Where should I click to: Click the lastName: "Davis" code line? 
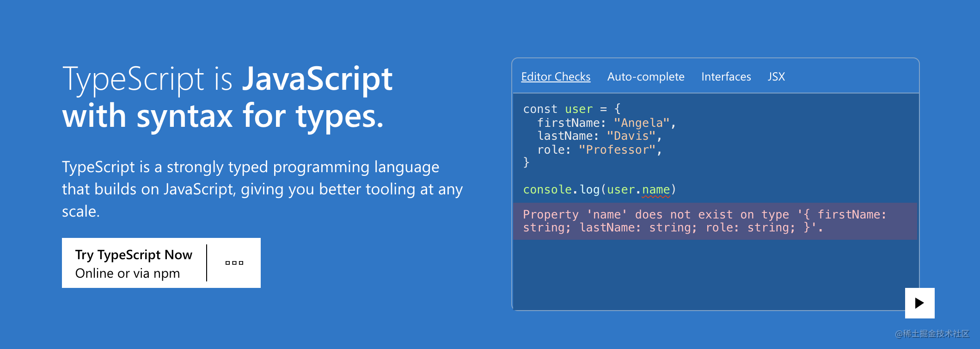[599, 136]
